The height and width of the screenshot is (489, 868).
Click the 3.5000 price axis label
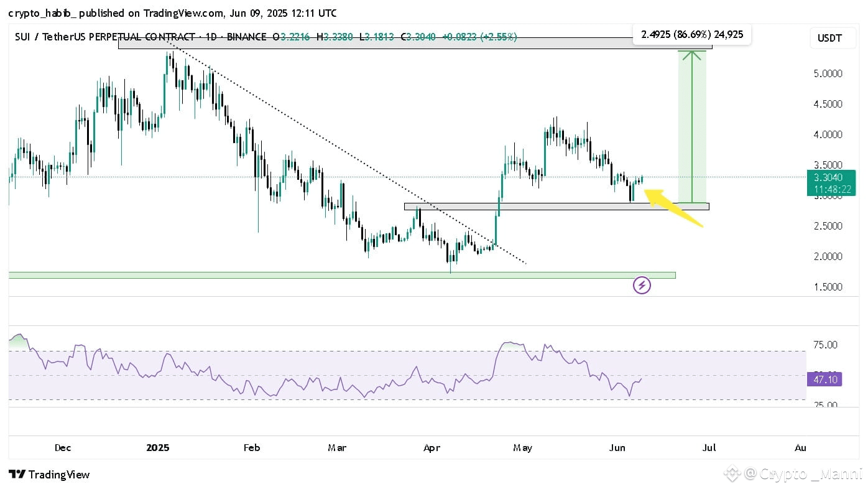point(828,165)
